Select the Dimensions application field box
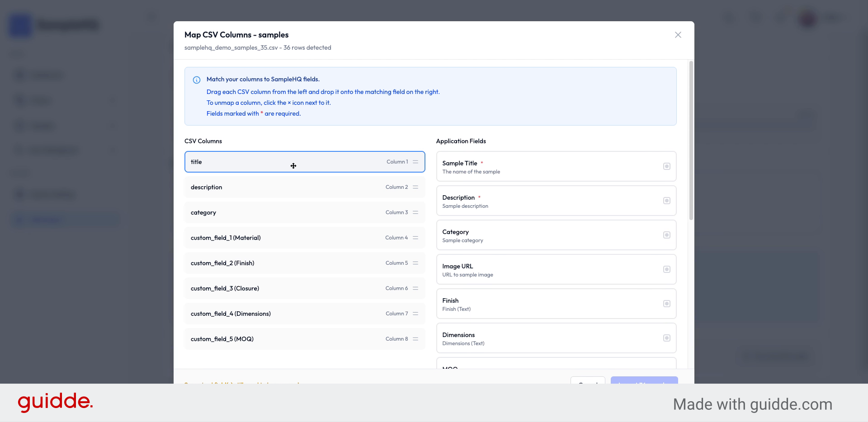 556,338
